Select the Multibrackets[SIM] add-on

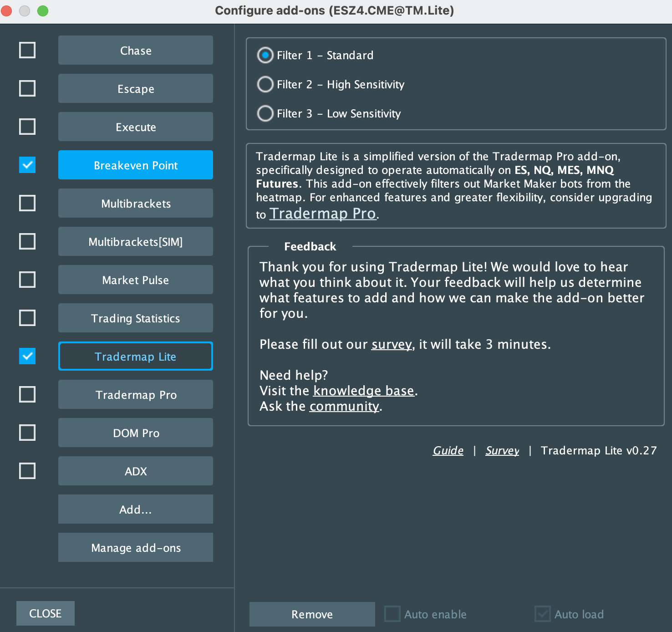tap(136, 242)
